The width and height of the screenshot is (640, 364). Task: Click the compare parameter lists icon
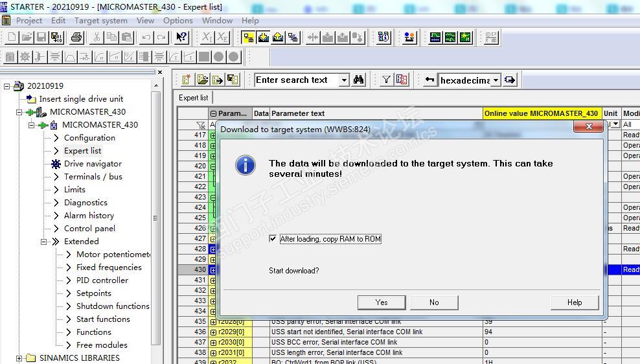coord(402,80)
